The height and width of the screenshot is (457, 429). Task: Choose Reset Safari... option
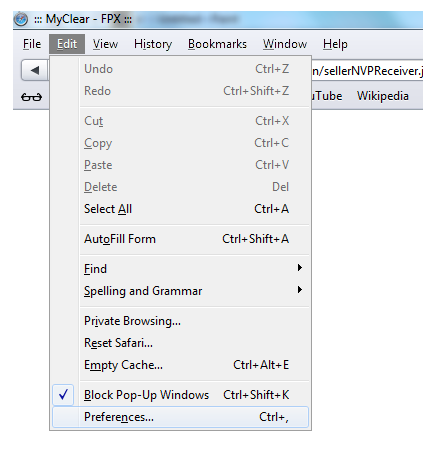tap(180, 343)
